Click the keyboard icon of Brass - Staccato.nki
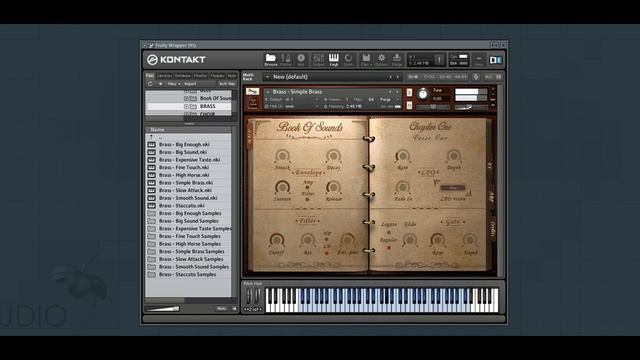This screenshot has height=360, width=640. click(151, 206)
